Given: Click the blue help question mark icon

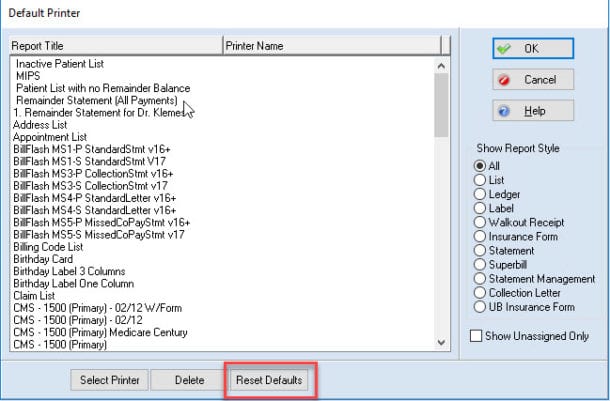Looking at the screenshot, I should click(504, 111).
